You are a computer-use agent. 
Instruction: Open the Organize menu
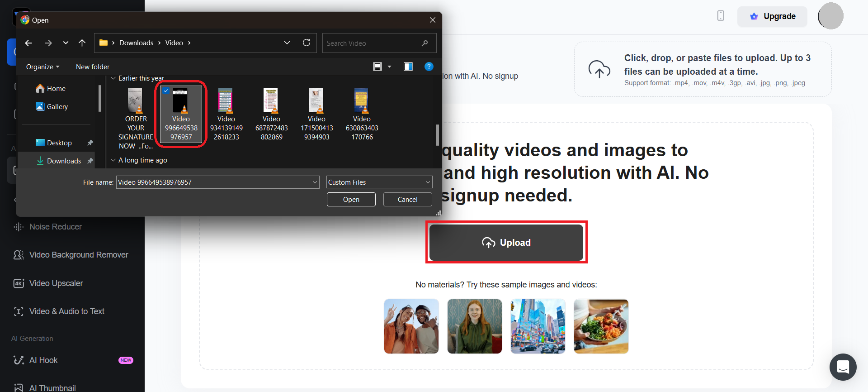click(42, 67)
